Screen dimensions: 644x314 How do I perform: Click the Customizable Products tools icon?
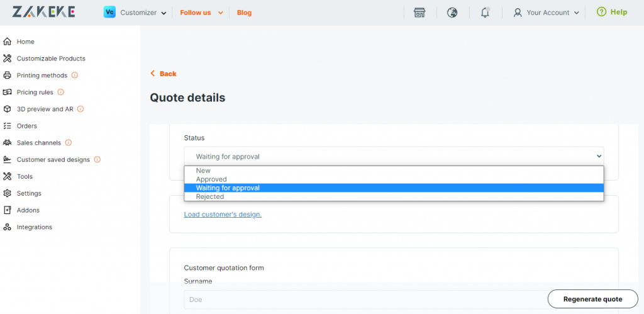click(7, 59)
